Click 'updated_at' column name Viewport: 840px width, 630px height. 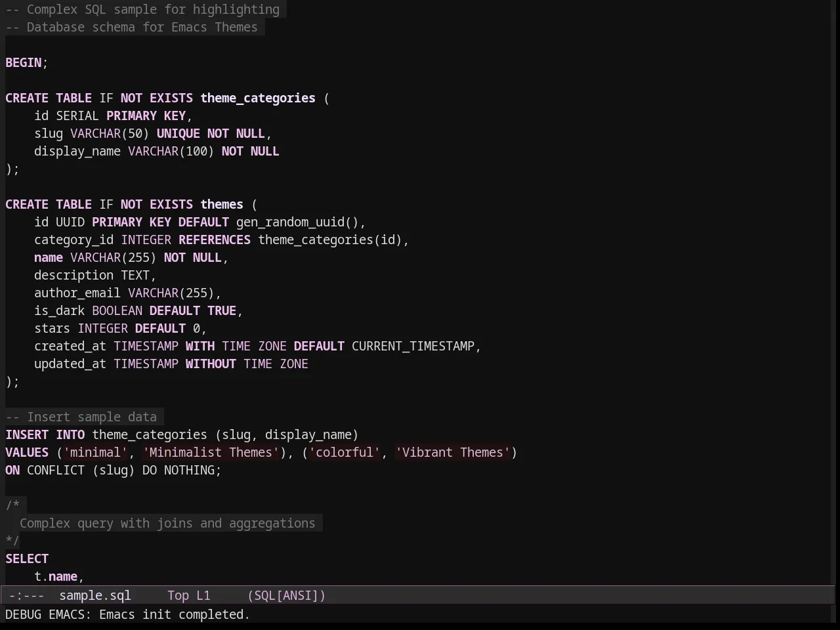[70, 364]
